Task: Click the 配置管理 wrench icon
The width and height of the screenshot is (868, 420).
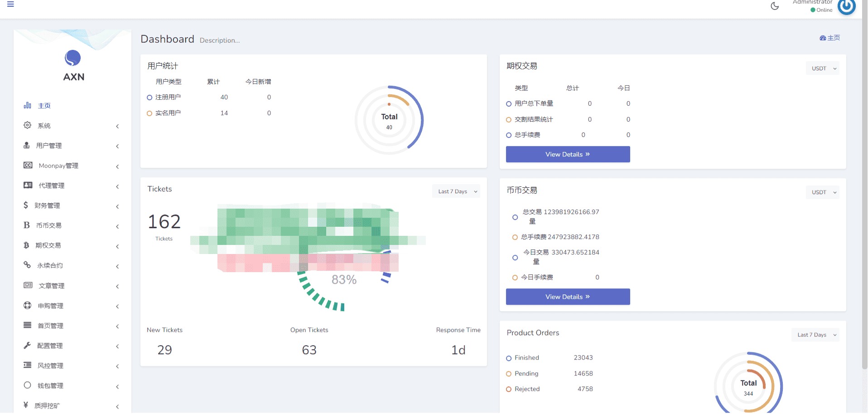Action: [27, 345]
